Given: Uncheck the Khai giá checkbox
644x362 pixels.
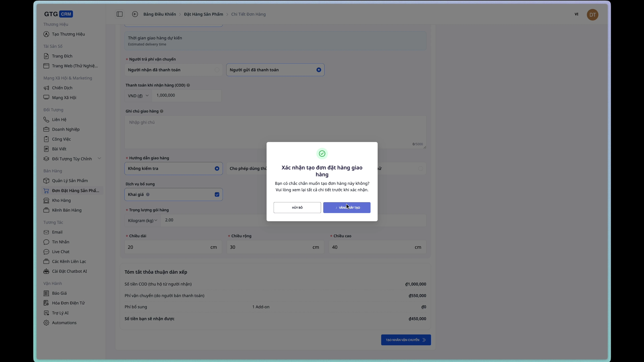Looking at the screenshot, I should click(x=217, y=195).
